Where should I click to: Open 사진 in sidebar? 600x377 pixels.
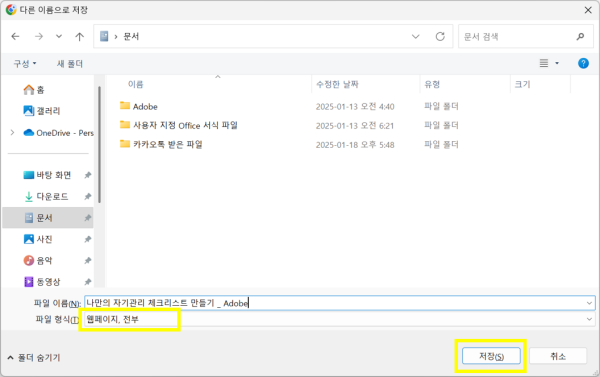[38, 239]
